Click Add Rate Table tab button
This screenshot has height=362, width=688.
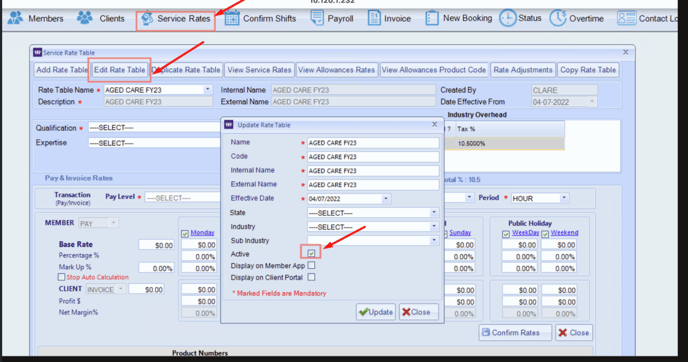pos(61,70)
